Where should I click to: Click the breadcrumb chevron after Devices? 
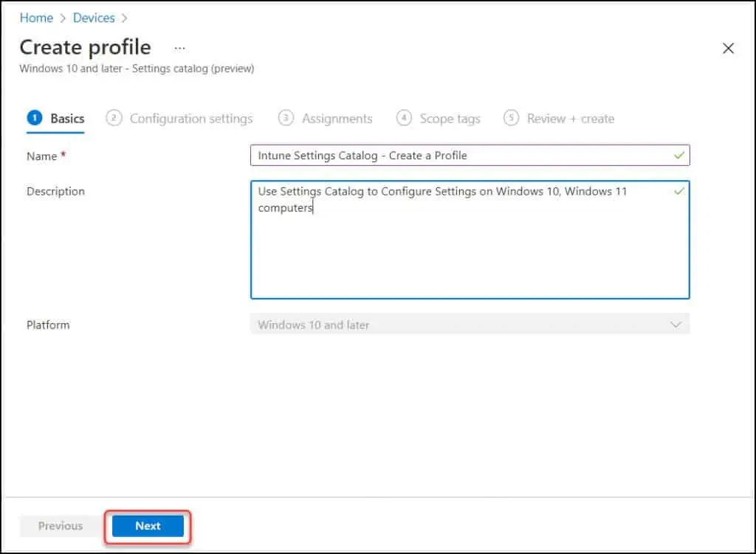124,18
